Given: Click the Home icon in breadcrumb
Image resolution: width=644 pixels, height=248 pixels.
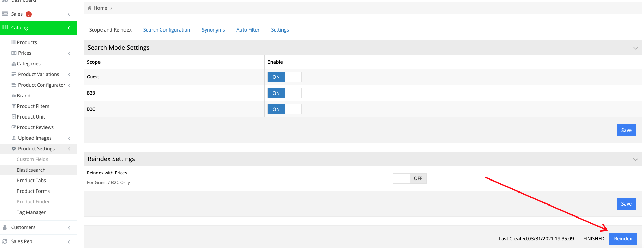Looking at the screenshot, I should [90, 8].
